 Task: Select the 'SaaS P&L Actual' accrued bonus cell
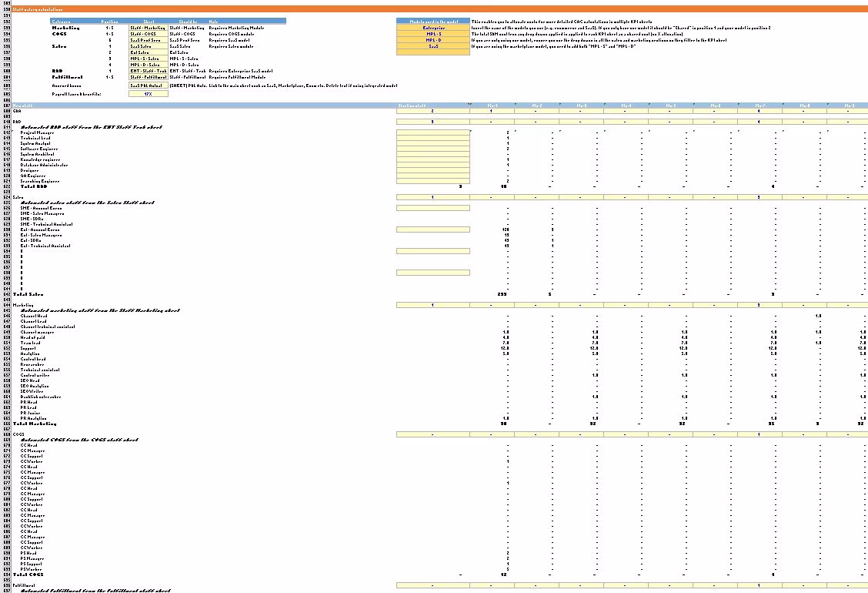pyautogui.click(x=148, y=85)
